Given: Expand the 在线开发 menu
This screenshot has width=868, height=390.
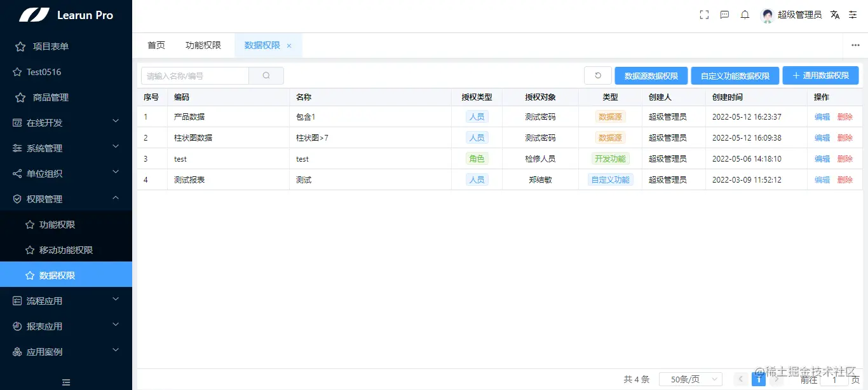Looking at the screenshot, I should [116, 121].
